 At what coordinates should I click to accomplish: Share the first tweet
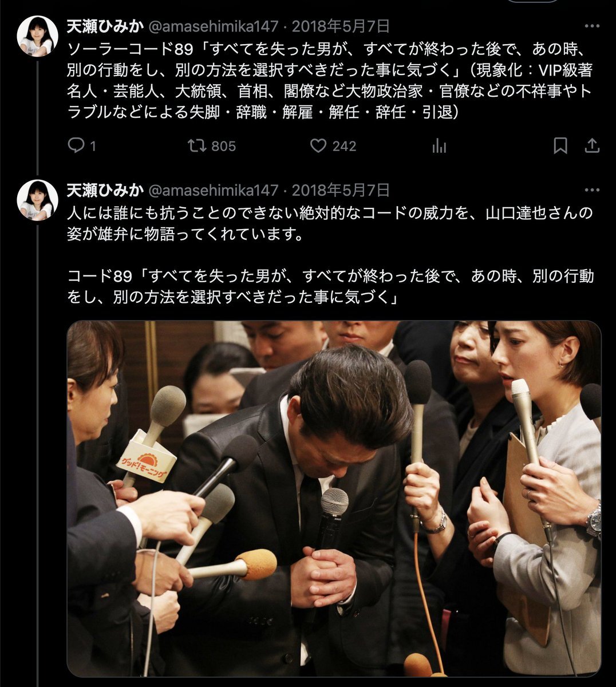click(591, 146)
